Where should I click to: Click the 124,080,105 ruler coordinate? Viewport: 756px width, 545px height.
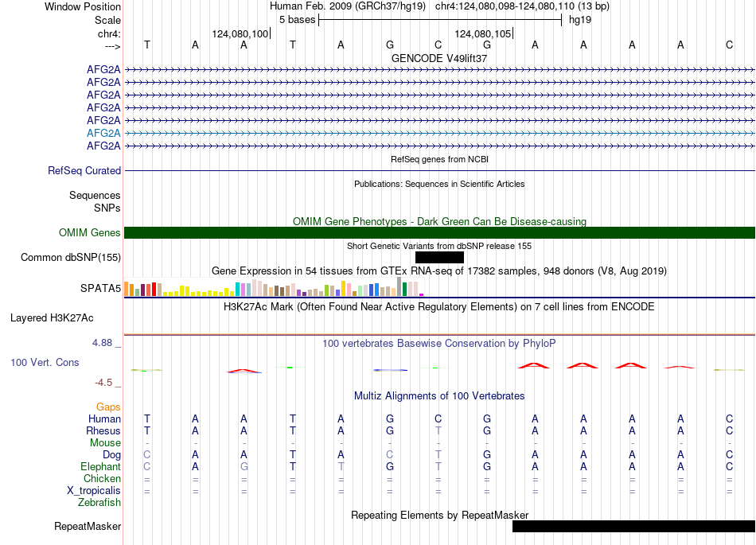click(x=483, y=33)
